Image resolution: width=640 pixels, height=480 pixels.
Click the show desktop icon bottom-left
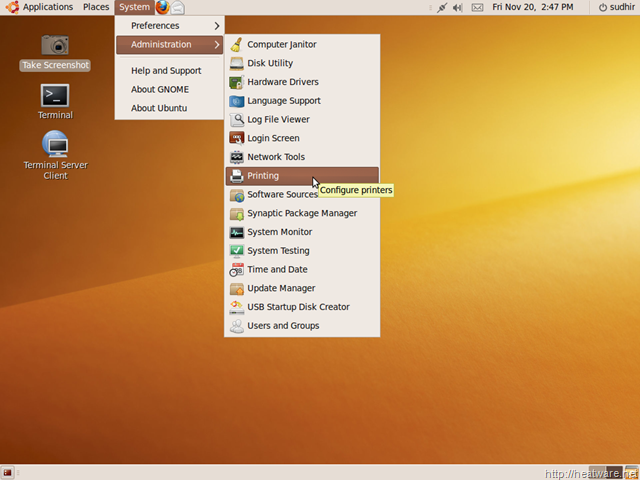[x=8, y=472]
